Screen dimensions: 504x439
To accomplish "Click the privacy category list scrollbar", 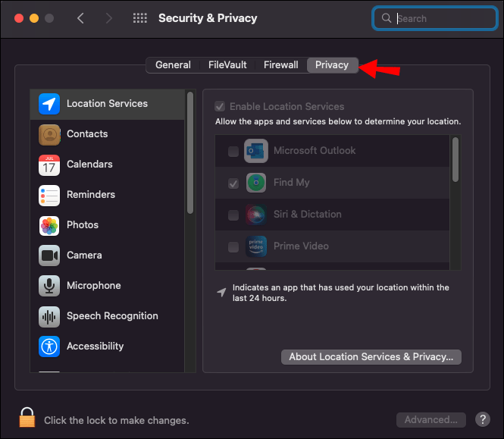I will click(190, 152).
